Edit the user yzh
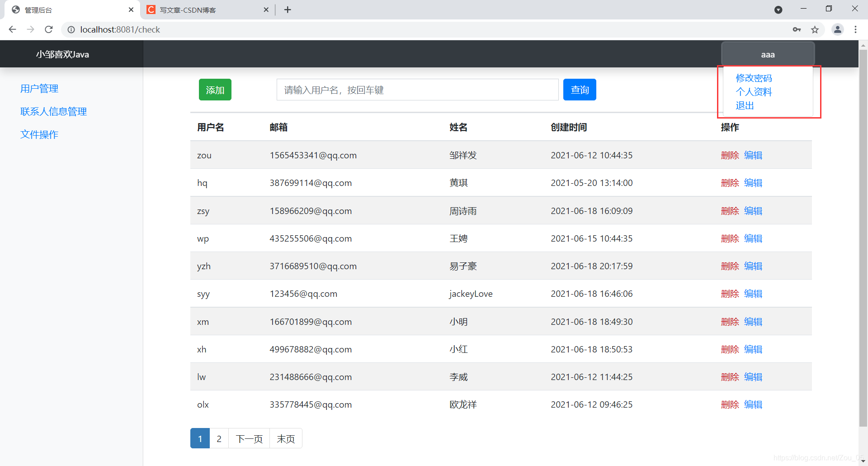 [x=753, y=266]
